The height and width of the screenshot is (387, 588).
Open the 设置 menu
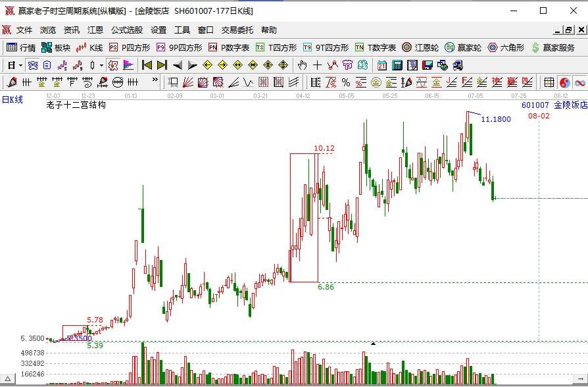point(159,30)
